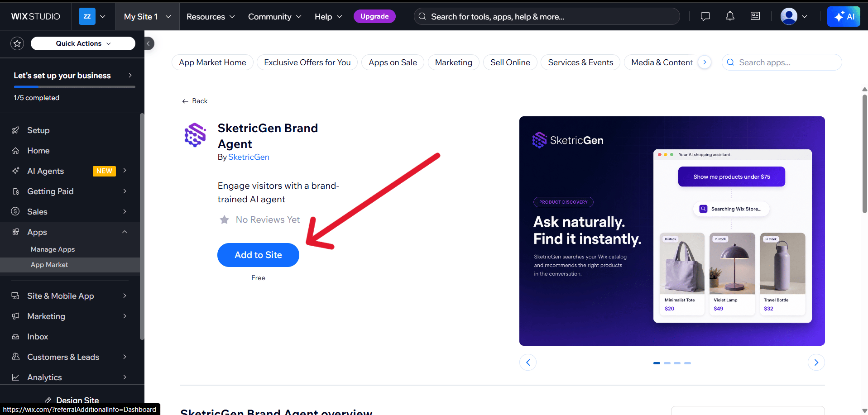Select the Services & Events tab
The image size is (868, 415).
[580, 62]
